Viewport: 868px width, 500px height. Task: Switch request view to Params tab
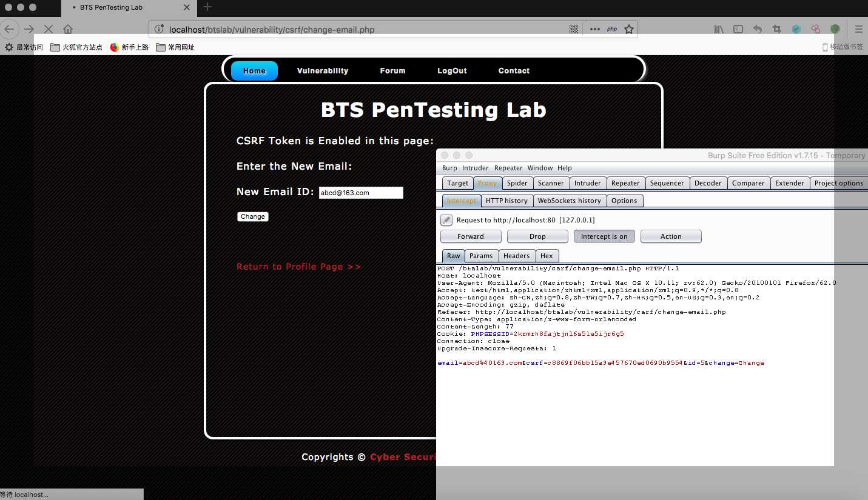click(482, 256)
